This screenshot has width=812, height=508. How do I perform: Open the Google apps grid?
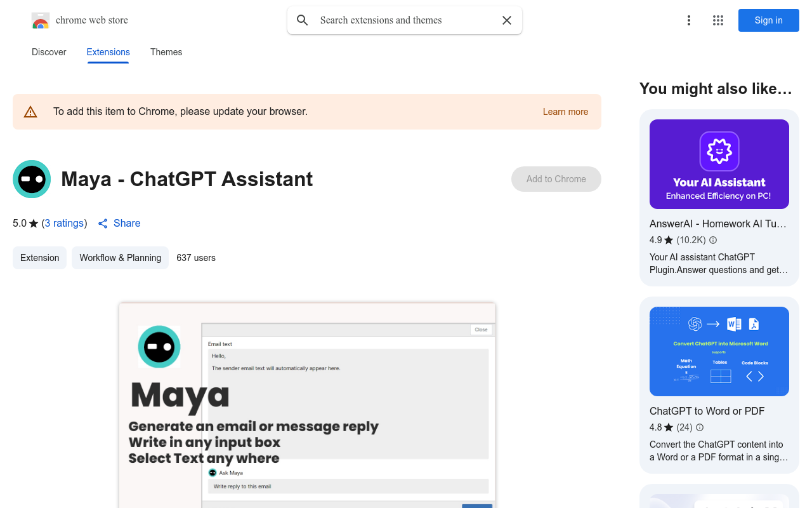click(x=718, y=20)
